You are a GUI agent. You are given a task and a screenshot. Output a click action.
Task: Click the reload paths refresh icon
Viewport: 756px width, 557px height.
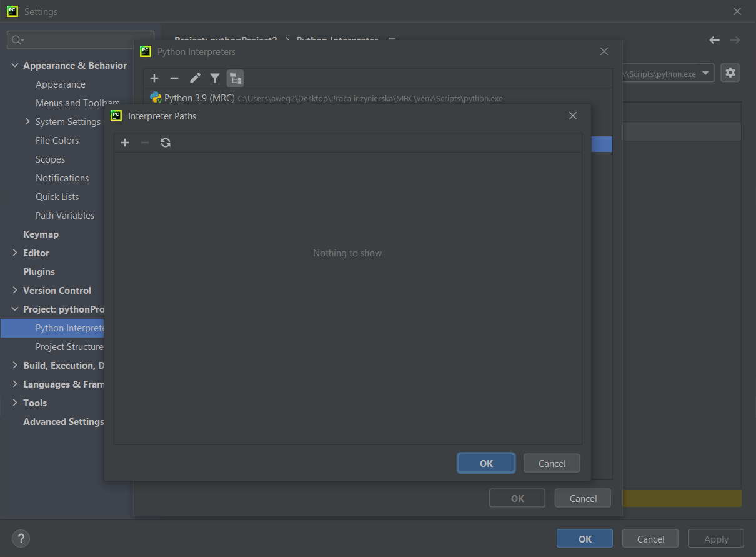click(166, 143)
